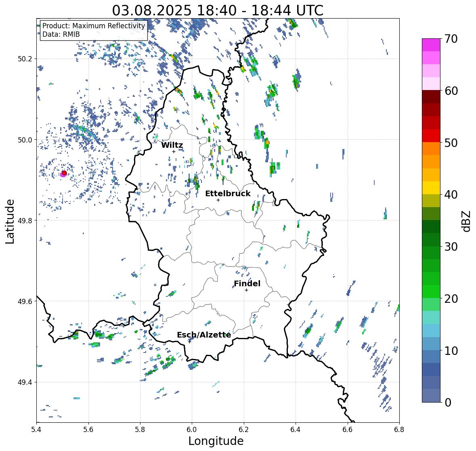Click the 30 tick on the colorbar
The image size is (476, 451).
451,246
